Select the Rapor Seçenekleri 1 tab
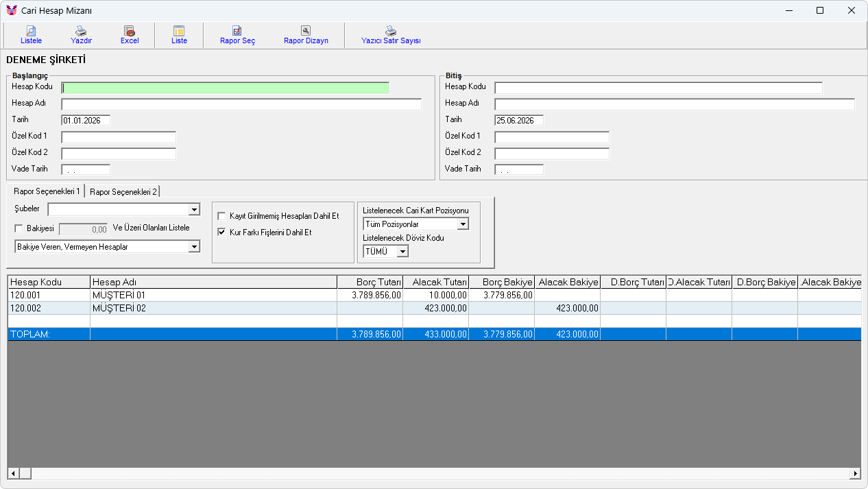Image resolution: width=868 pixels, height=489 pixels. (47, 191)
